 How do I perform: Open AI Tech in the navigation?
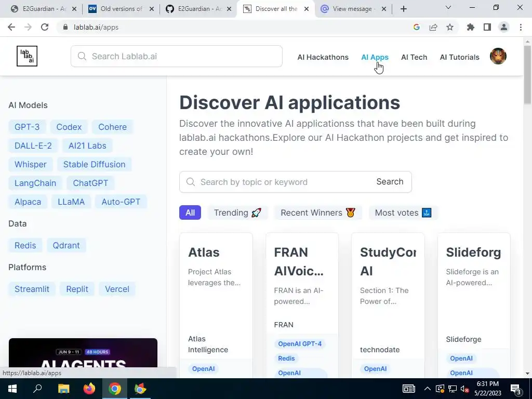pyautogui.click(x=414, y=57)
